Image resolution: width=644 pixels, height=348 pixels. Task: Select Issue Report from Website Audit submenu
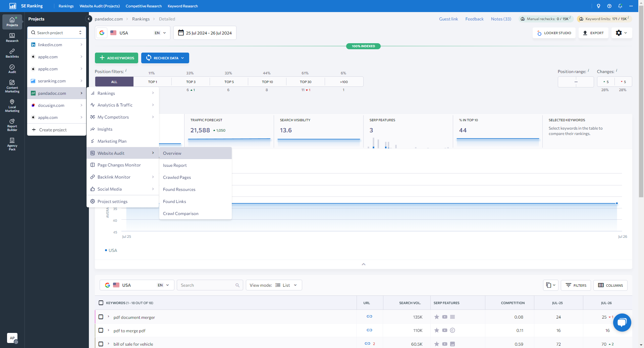pos(175,165)
